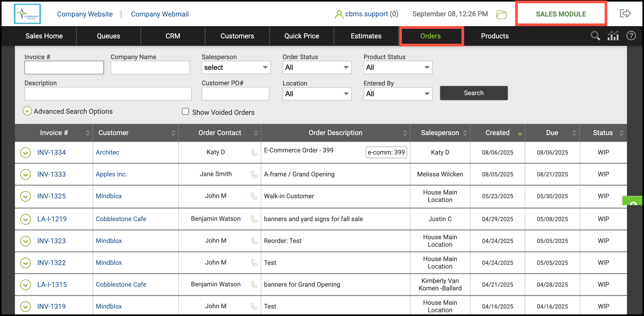Image resolution: width=644 pixels, height=316 pixels.
Task: Click the logout arrow icon
Action: pos(625,13)
